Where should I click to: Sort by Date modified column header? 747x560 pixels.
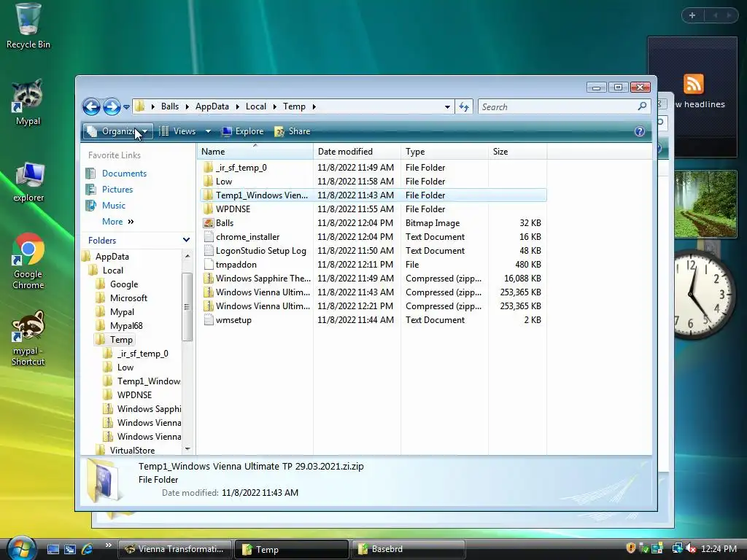click(x=357, y=152)
